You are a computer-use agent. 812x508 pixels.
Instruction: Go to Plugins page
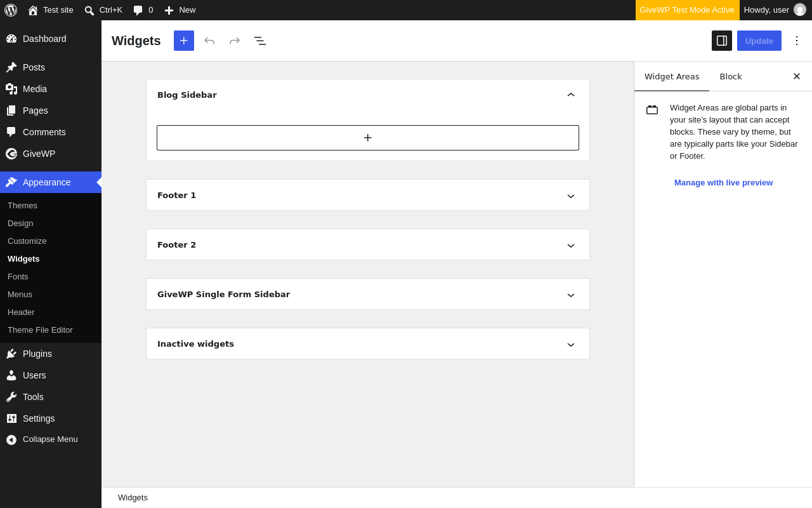point(51,354)
